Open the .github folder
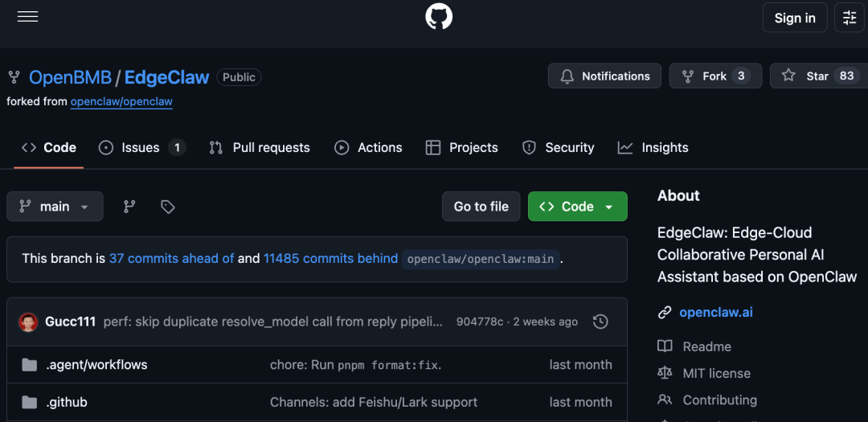The width and height of the screenshot is (868, 422). tap(67, 402)
